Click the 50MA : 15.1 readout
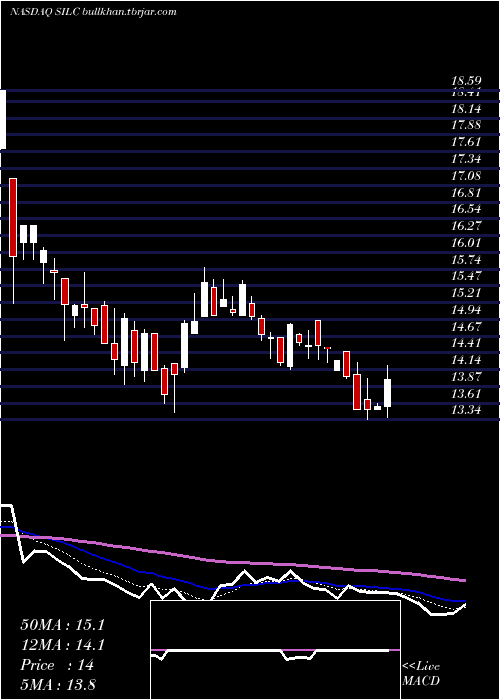 pos(62,625)
